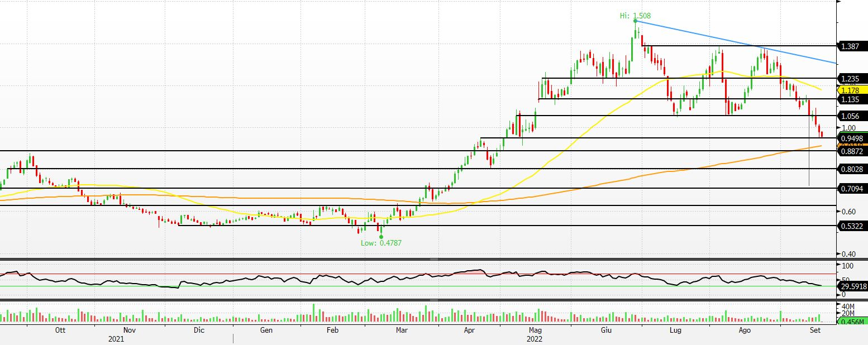Select the blue descending trendline
868x345 pixels.
pyautogui.click(x=736, y=42)
